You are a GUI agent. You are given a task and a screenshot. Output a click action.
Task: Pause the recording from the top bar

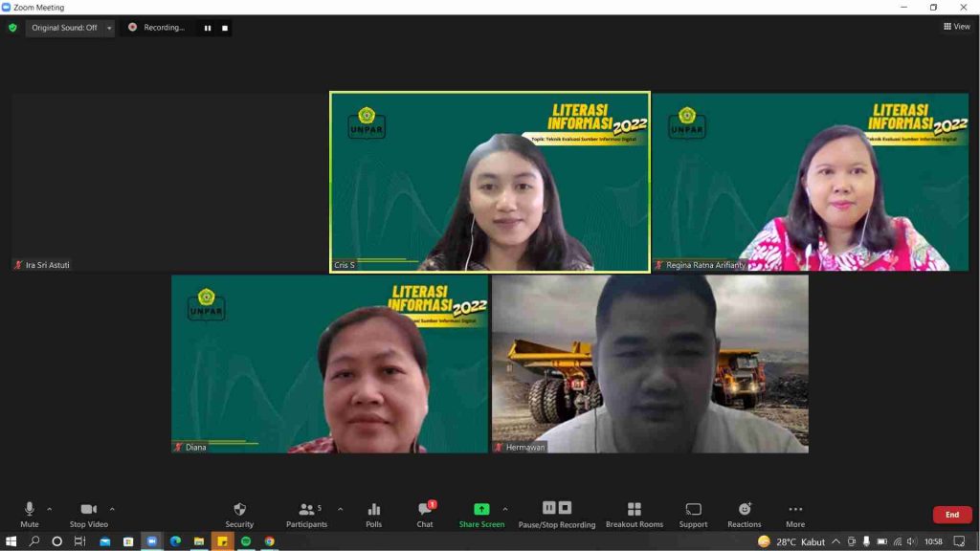207,28
